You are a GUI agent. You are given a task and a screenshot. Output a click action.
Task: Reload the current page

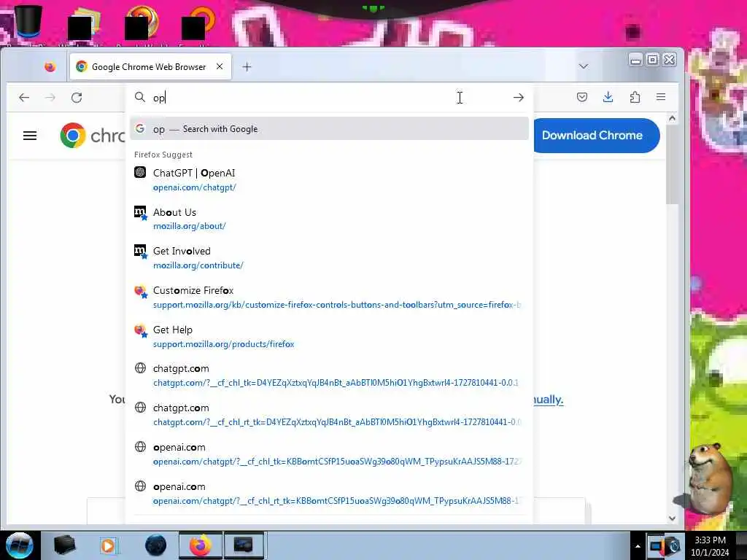(77, 98)
